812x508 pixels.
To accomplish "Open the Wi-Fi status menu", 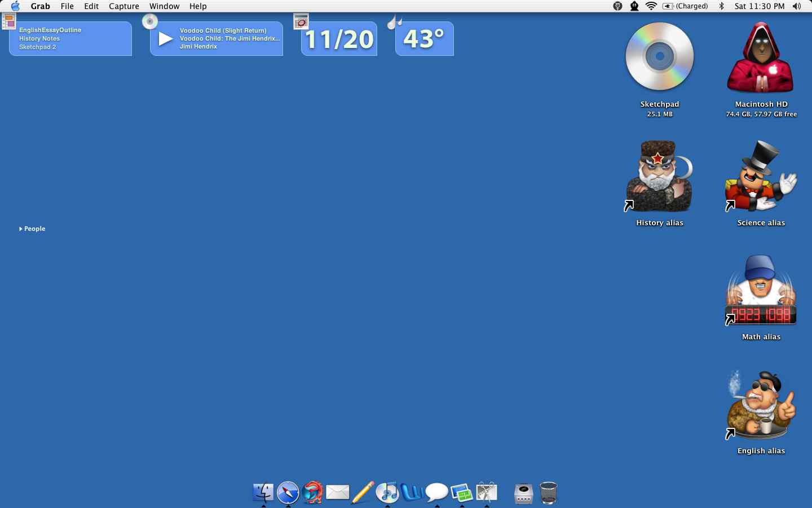I will pyautogui.click(x=651, y=6).
